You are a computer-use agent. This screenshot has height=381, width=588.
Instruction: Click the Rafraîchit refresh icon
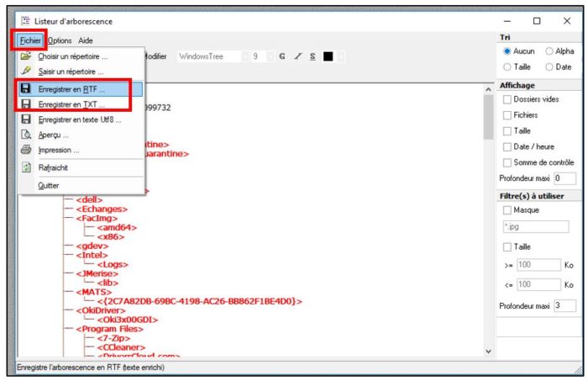25,167
